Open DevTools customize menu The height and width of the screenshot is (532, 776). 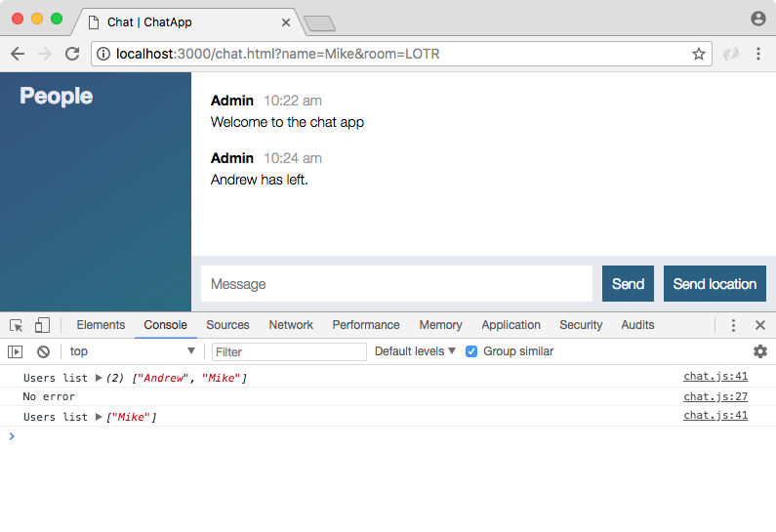click(x=733, y=325)
